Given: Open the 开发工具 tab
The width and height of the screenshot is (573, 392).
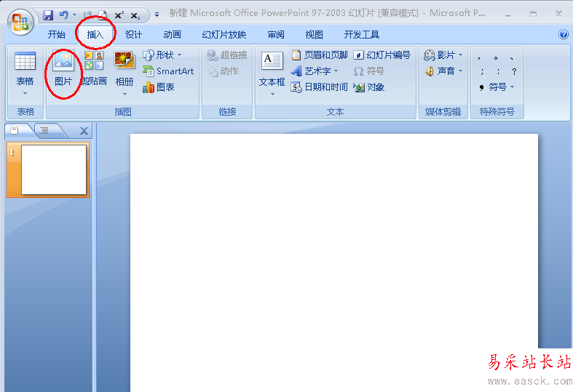Looking at the screenshot, I should [361, 35].
